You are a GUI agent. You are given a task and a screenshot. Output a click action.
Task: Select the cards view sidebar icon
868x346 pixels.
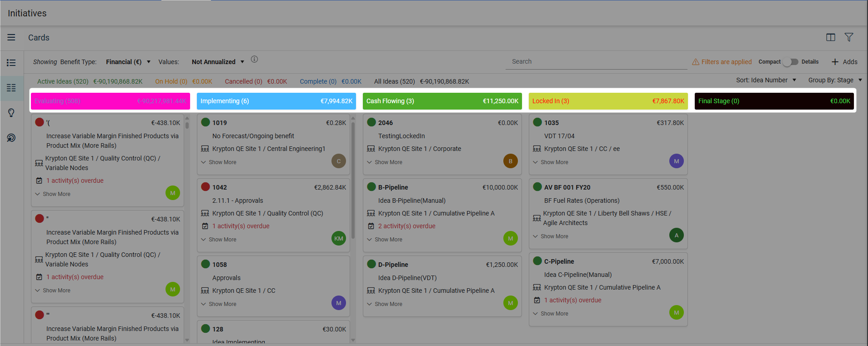click(11, 88)
